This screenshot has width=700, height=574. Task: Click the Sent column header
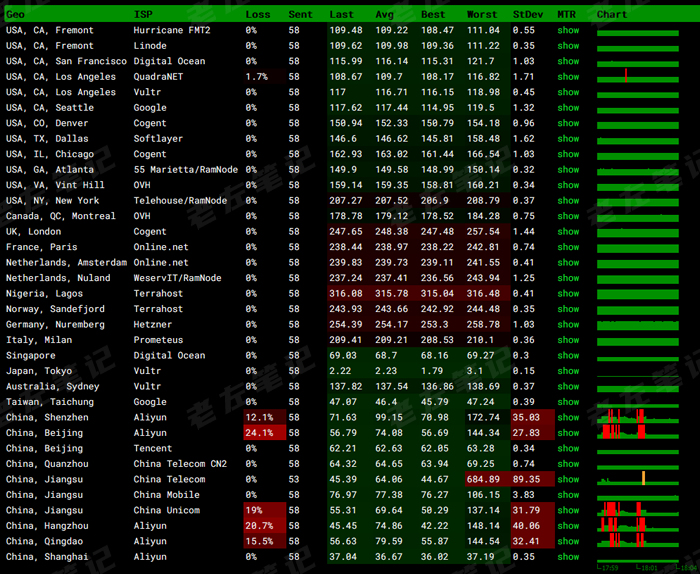[x=300, y=14]
